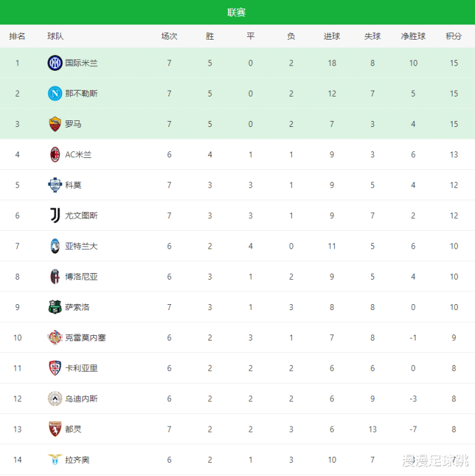Viewport: 475px width, 476px height.
Task: Click the Bologna (博洛尼亚) badge icon
Action: click(54, 276)
